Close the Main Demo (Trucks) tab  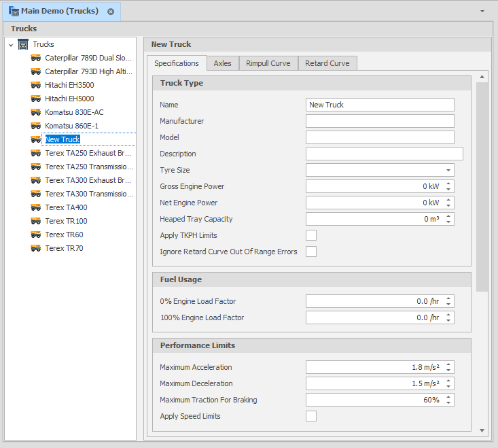(x=111, y=12)
